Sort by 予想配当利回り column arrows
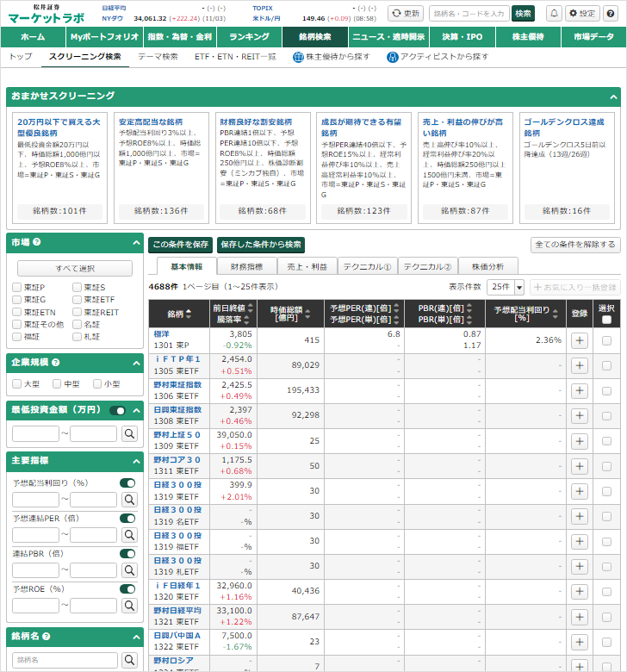Screen dimensions: 627x672 tap(555, 314)
